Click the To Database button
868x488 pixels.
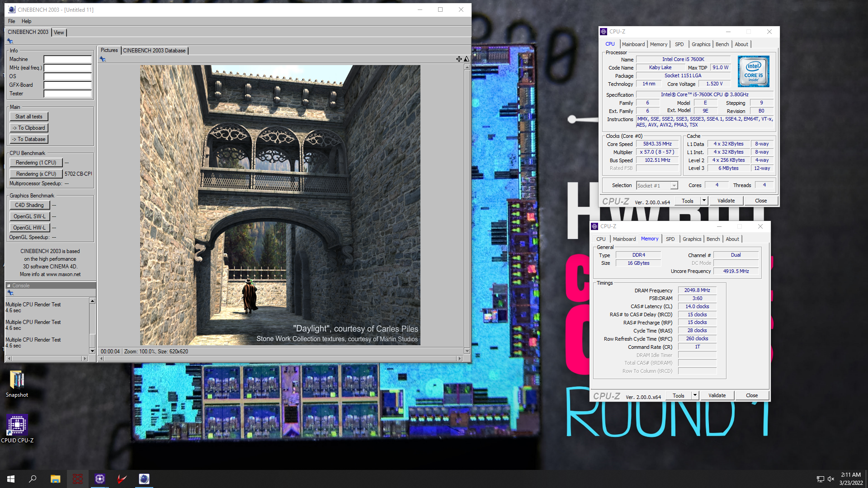(x=28, y=139)
